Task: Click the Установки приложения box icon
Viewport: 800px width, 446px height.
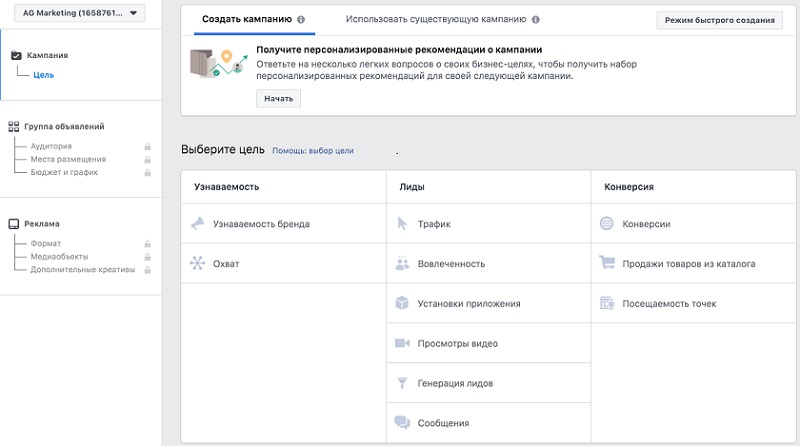Action: click(402, 303)
